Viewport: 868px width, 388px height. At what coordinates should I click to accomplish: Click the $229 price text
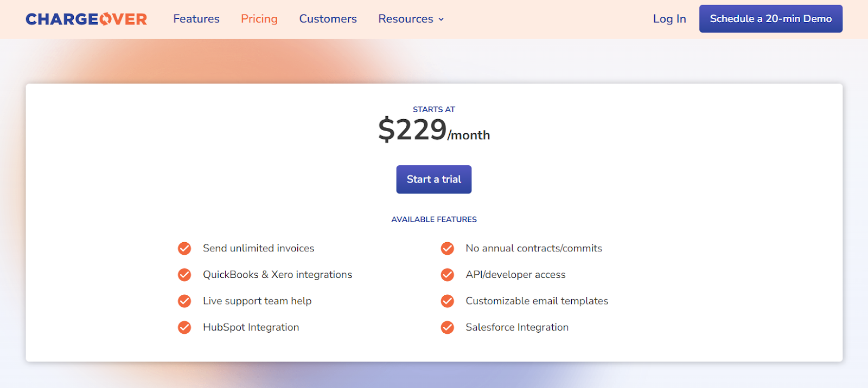tap(412, 130)
